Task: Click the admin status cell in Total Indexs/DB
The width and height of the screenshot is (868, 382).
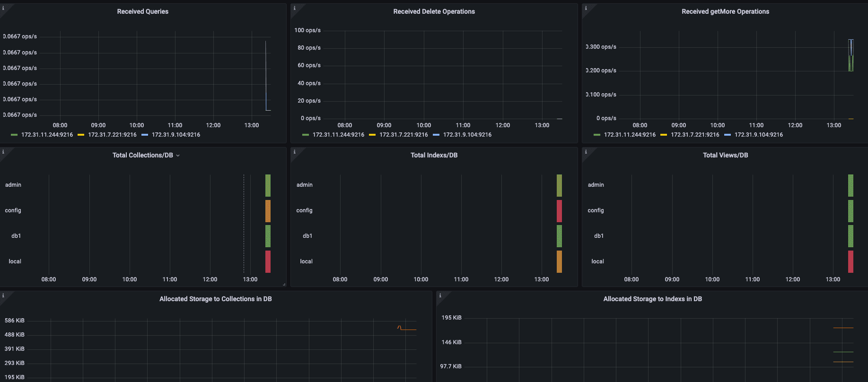Action: [559, 185]
